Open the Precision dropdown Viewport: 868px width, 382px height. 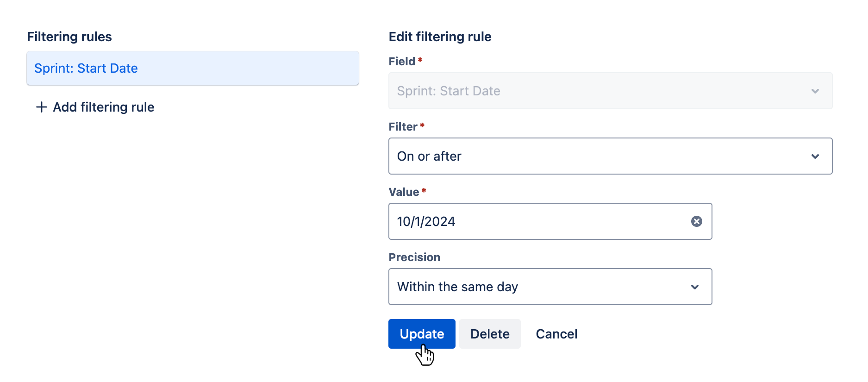550,287
